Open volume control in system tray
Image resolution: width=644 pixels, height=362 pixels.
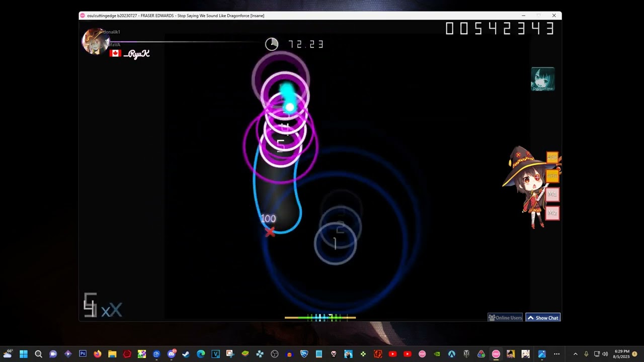(x=605, y=354)
